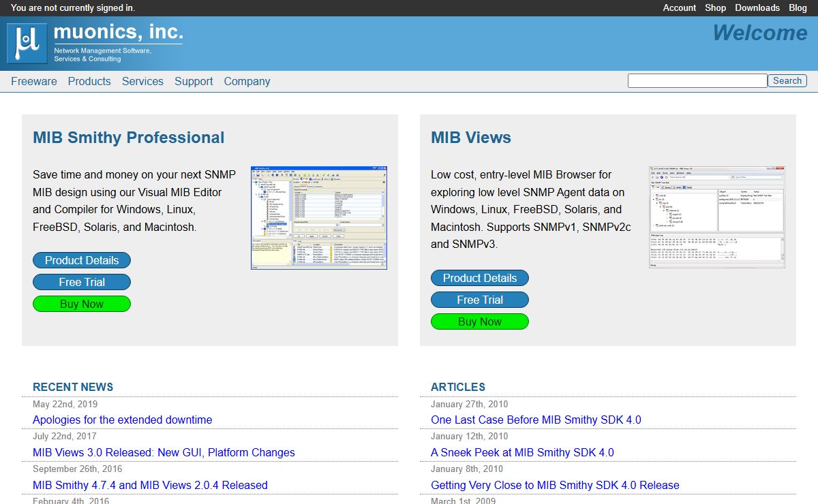Click the 'May 22nd, 2019' date text

tap(65, 404)
